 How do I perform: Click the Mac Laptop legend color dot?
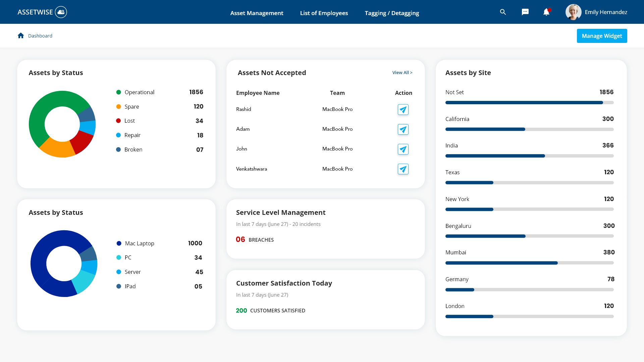(119, 243)
